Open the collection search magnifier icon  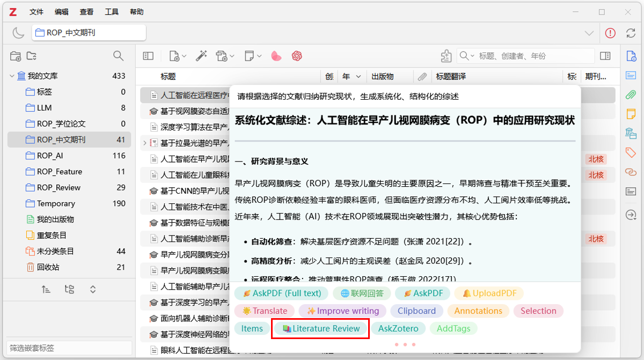(x=118, y=56)
